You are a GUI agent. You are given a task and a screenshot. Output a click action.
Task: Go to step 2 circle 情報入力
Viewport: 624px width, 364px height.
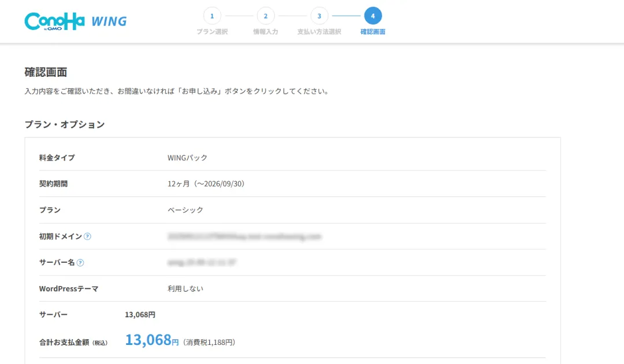point(265,16)
